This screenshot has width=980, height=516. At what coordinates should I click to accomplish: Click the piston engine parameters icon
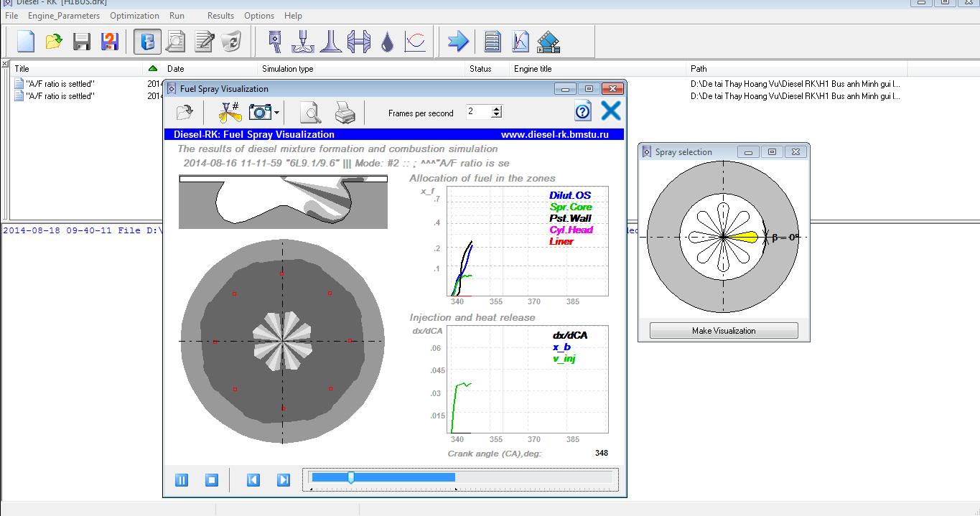274,42
